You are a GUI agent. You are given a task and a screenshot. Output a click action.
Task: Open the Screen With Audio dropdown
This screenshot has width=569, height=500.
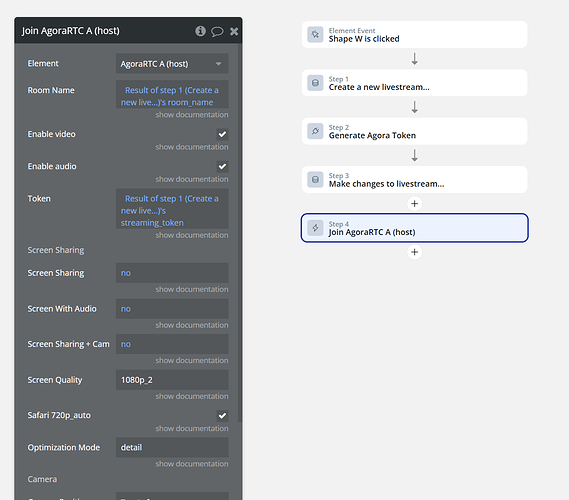pos(172,309)
